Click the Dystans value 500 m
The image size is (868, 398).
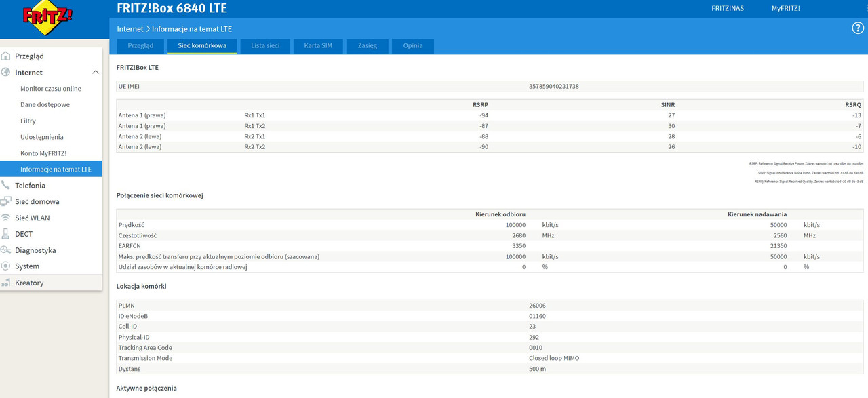coord(537,369)
